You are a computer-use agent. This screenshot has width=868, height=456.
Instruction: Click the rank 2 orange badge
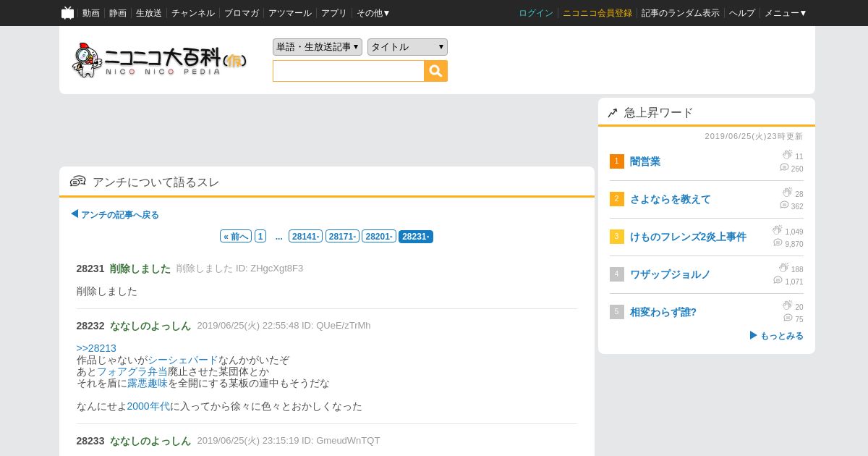[617, 199]
